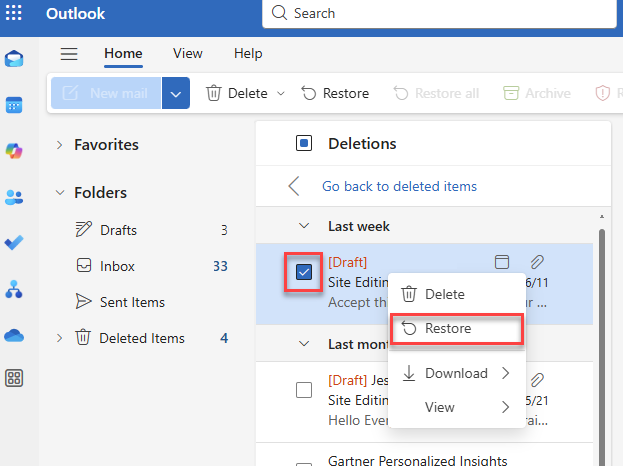Collapse the Last week group

(304, 226)
